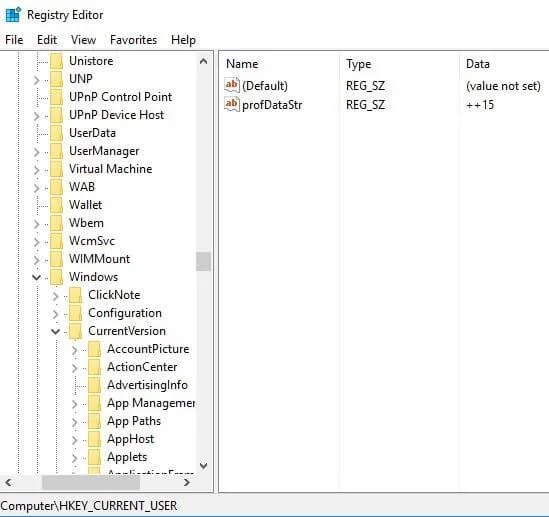This screenshot has width=549, height=517.
Task: Expand the AppHost key
Action: [x=74, y=440]
